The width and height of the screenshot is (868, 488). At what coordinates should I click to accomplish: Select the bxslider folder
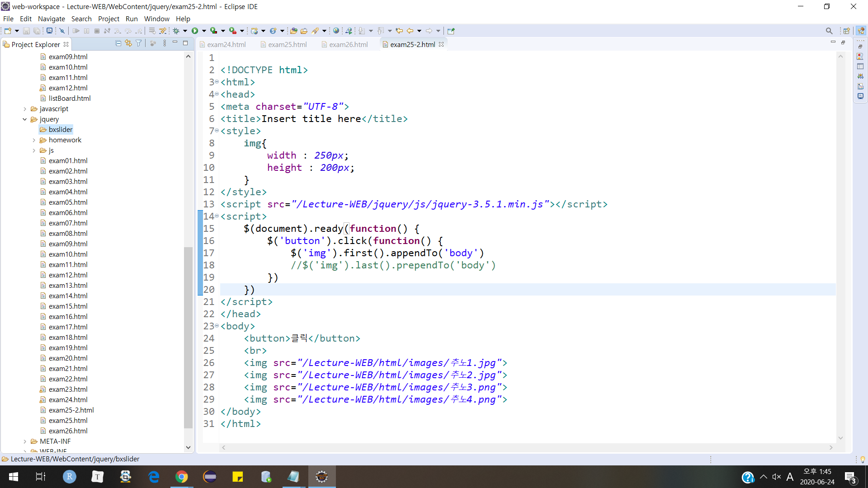(x=60, y=130)
